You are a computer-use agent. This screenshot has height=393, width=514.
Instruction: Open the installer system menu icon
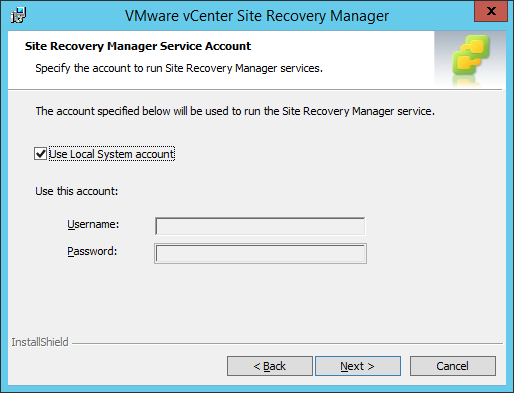(18, 15)
